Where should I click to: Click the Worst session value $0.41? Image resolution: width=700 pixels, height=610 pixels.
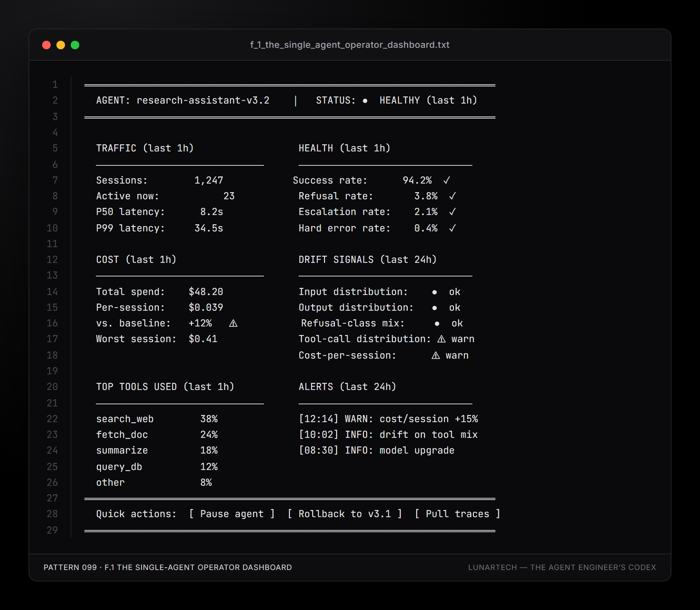tap(203, 339)
